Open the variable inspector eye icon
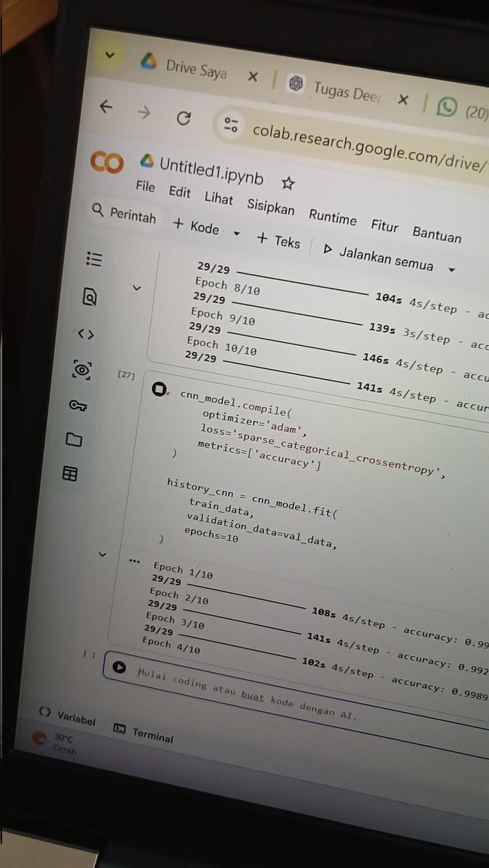The height and width of the screenshot is (868, 489). [x=82, y=370]
